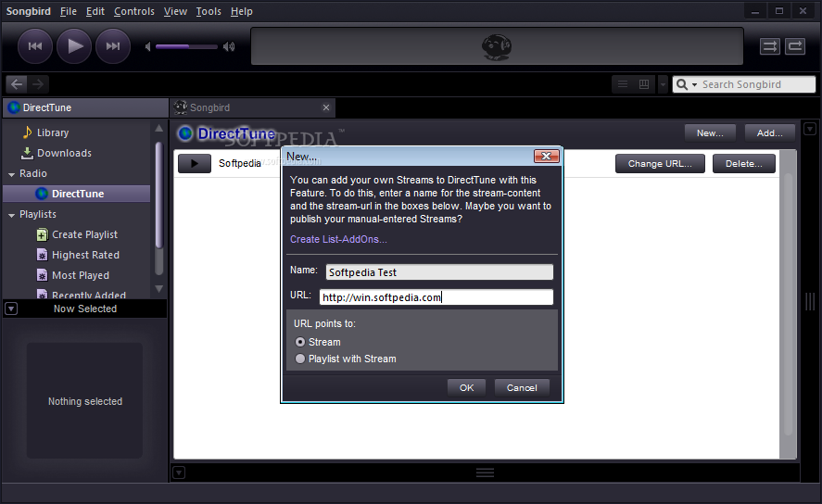Close the Songbird tab
822x504 pixels.
(x=326, y=107)
